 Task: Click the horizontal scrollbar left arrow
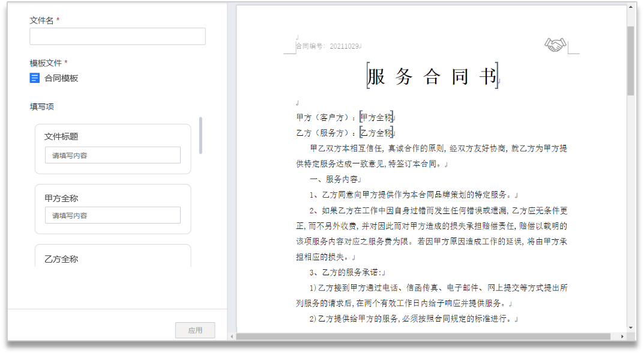click(x=232, y=337)
